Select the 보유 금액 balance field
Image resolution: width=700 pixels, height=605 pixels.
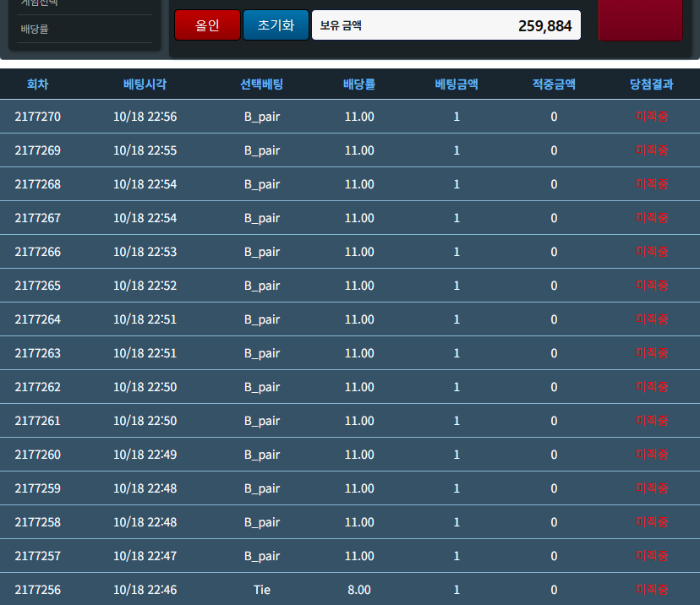coord(446,25)
